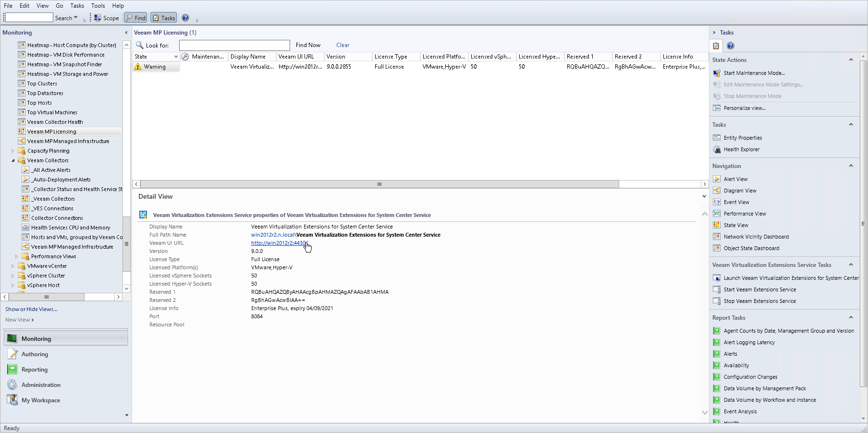
Task: Open Event View icon
Action: point(717,202)
